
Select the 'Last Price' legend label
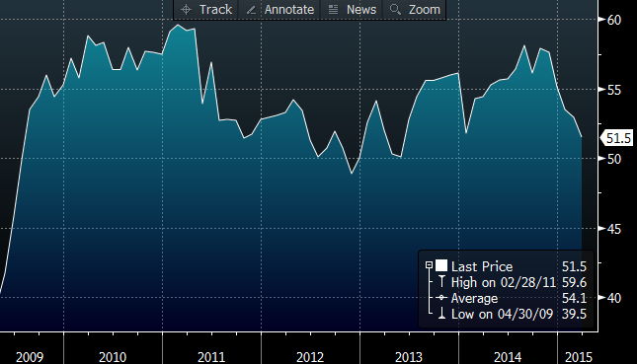(x=482, y=266)
